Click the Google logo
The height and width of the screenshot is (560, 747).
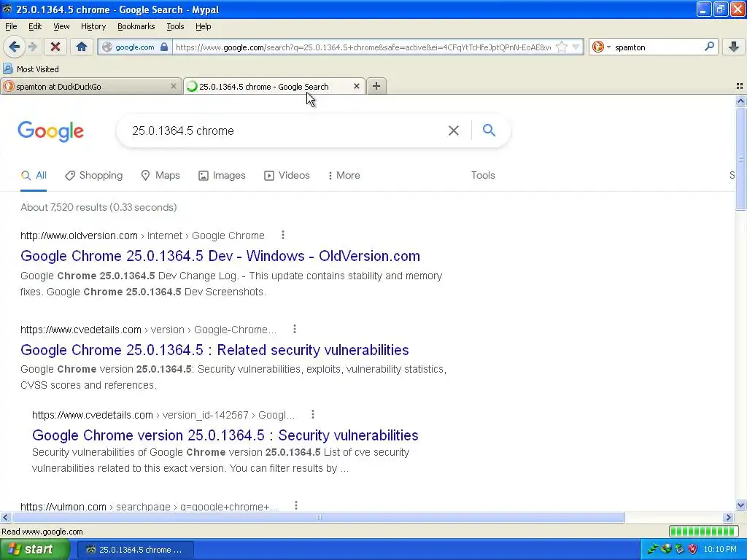[x=50, y=131]
